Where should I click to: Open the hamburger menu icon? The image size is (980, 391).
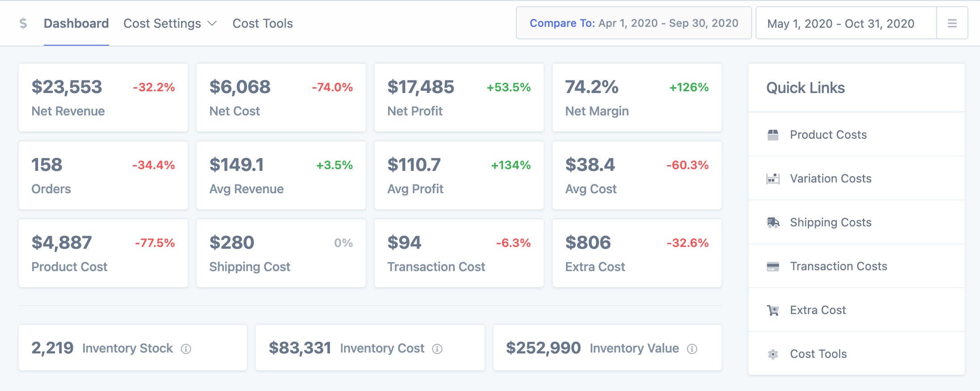[952, 23]
